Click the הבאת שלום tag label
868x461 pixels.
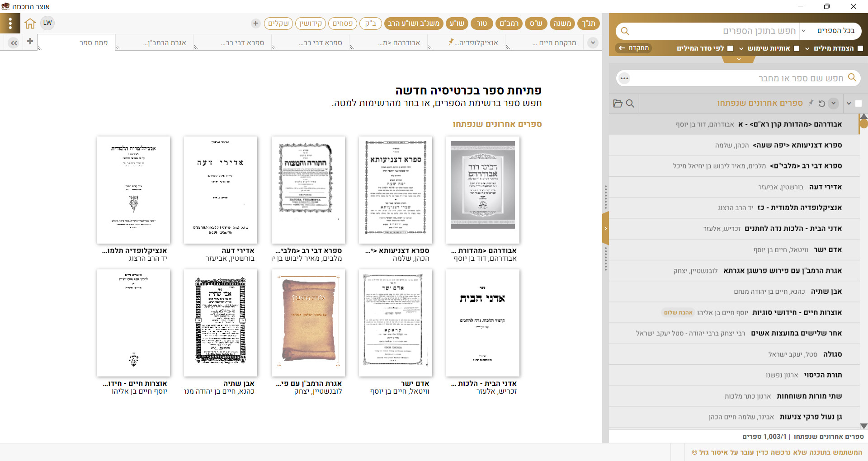pyautogui.click(x=678, y=312)
